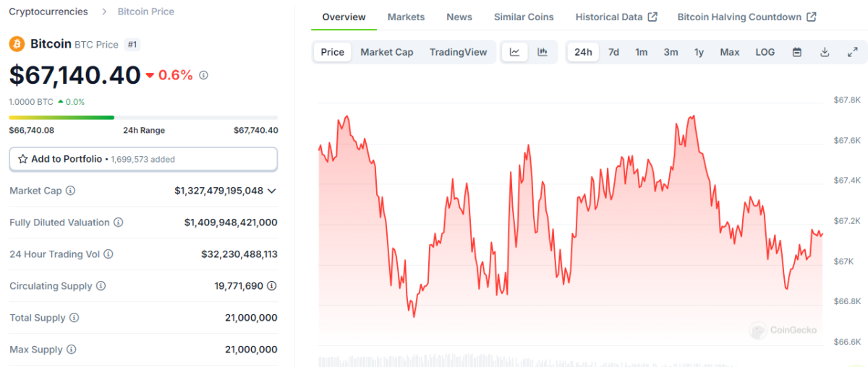868x367 pixels.
Task: Expand chart to fullscreen icon
Action: coord(852,52)
